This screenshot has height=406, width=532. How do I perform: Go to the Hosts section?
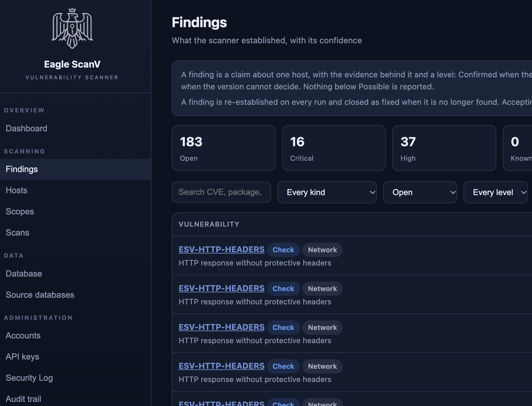75,190
